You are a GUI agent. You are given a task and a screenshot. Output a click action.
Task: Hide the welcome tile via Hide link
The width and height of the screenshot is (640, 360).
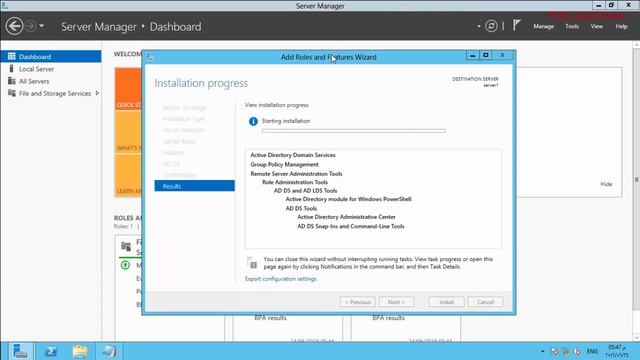(x=606, y=184)
